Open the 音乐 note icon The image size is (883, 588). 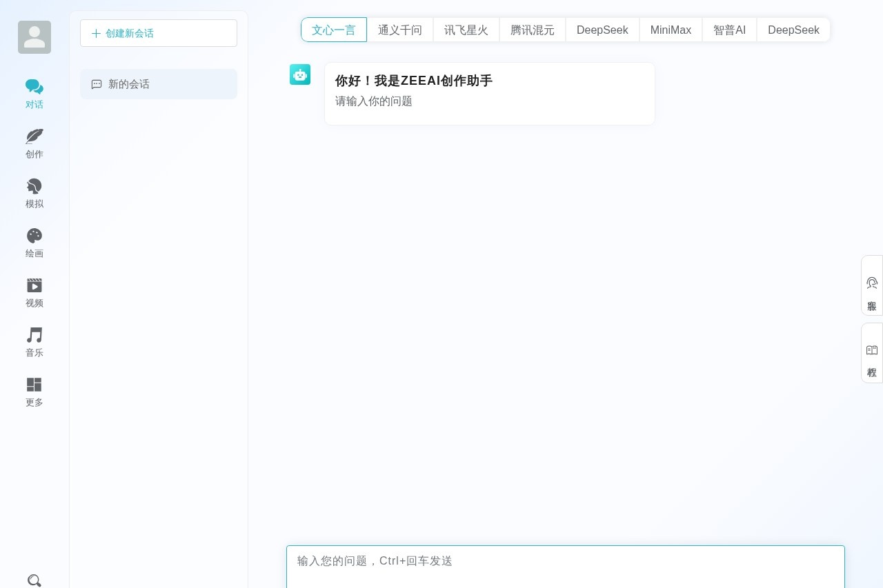pyautogui.click(x=34, y=335)
